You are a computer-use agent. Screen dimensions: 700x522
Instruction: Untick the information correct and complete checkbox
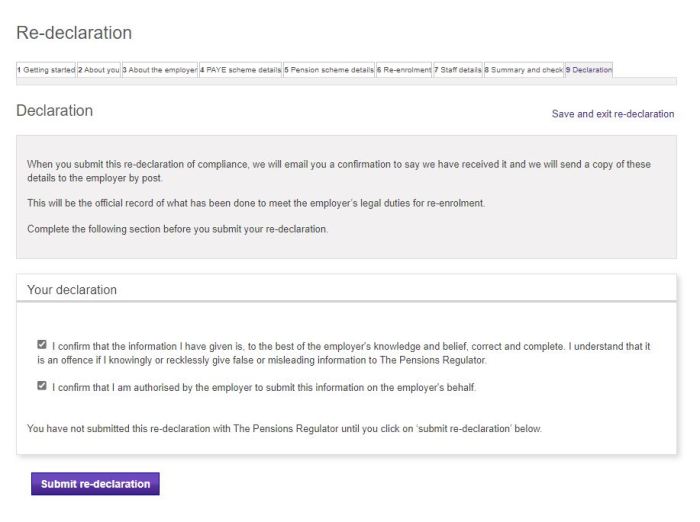[42, 345]
